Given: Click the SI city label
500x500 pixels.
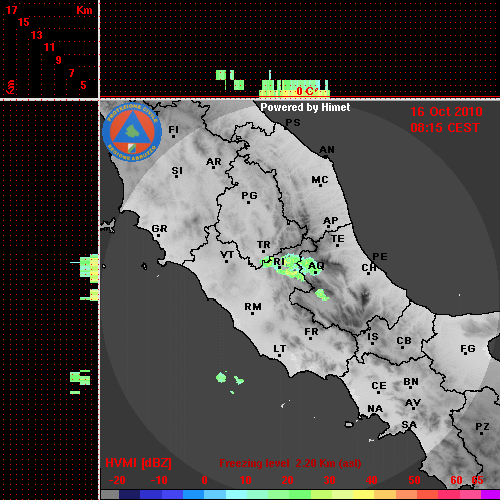Looking at the screenshot, I should [177, 171].
